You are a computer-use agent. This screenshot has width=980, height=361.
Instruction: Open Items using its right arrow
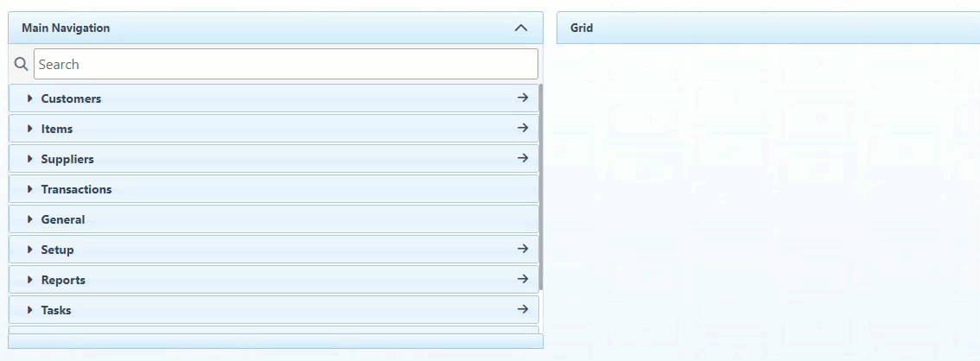pyautogui.click(x=522, y=129)
